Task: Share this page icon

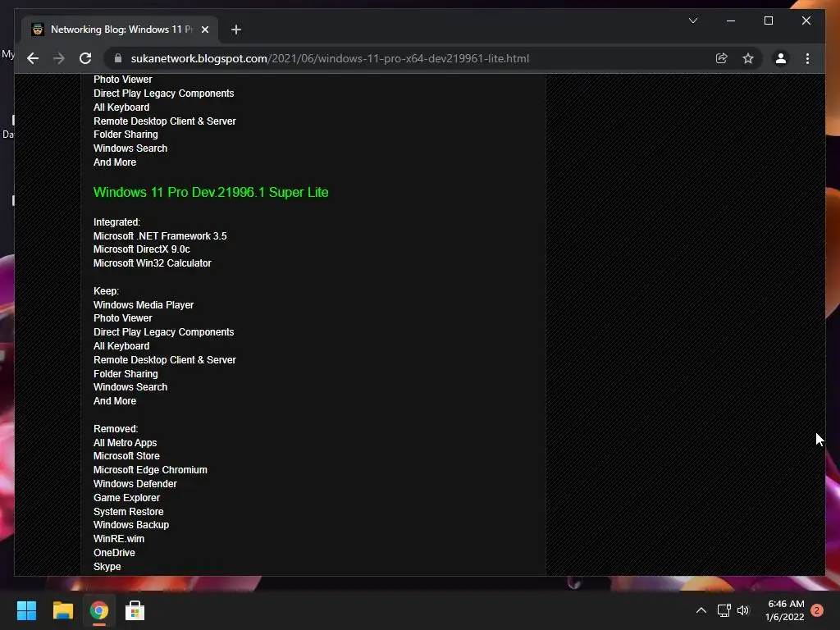Action: pos(722,58)
